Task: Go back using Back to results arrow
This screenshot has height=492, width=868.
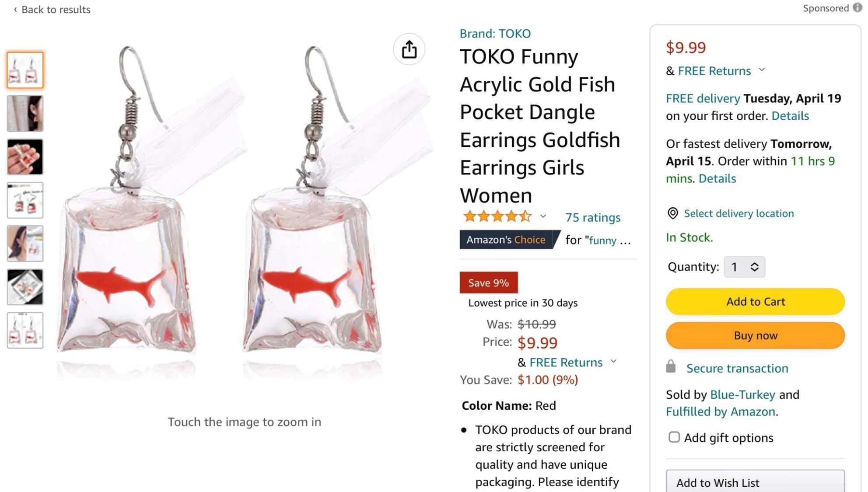Action: 15,9
